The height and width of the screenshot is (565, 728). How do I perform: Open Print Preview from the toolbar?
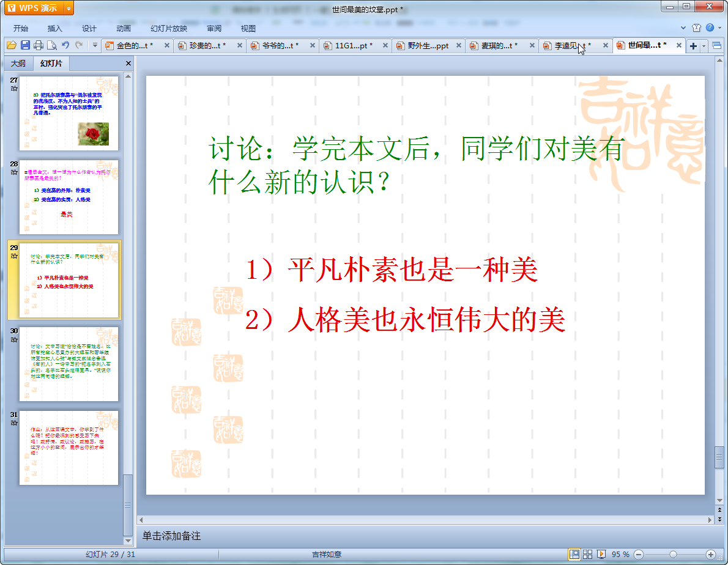(x=52, y=45)
